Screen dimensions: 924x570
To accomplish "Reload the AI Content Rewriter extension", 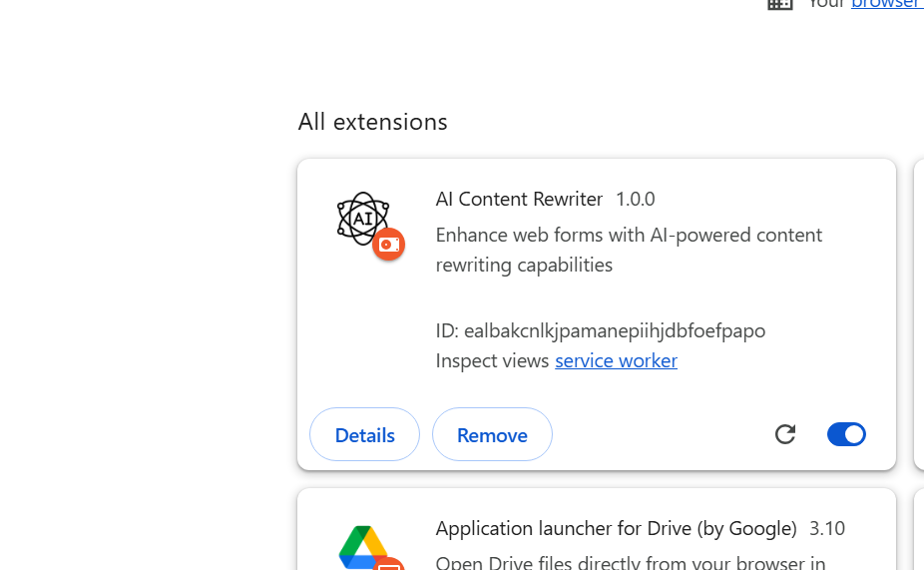I will point(785,434).
